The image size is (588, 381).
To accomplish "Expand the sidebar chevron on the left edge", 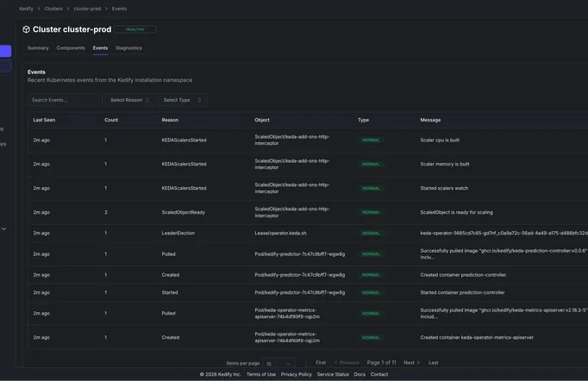I will point(3,228).
